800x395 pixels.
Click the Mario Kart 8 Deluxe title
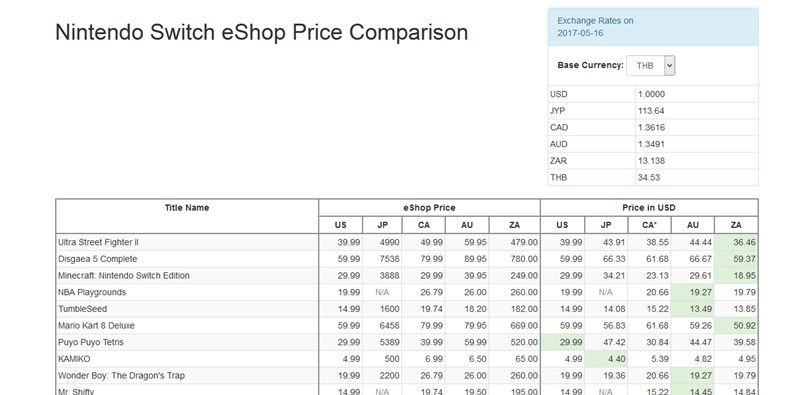point(96,326)
